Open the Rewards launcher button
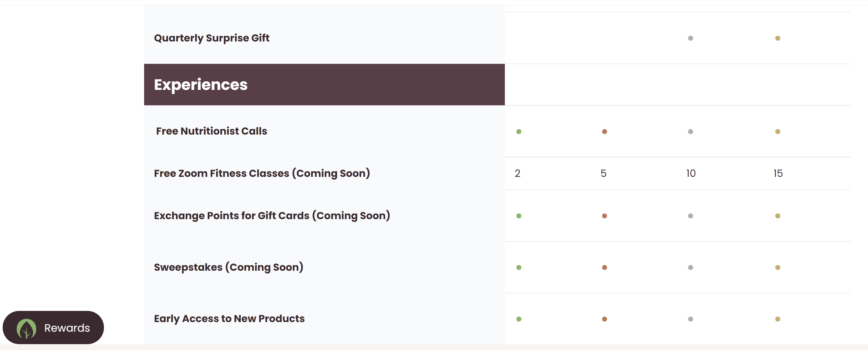The width and height of the screenshot is (868, 350). pyautogui.click(x=53, y=327)
